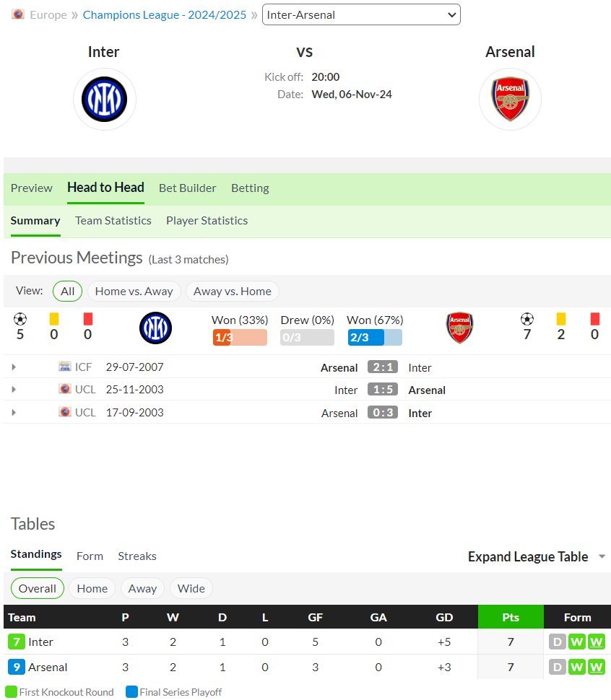Click Inter's red card icon
The height and width of the screenshot is (700, 611).
click(88, 319)
